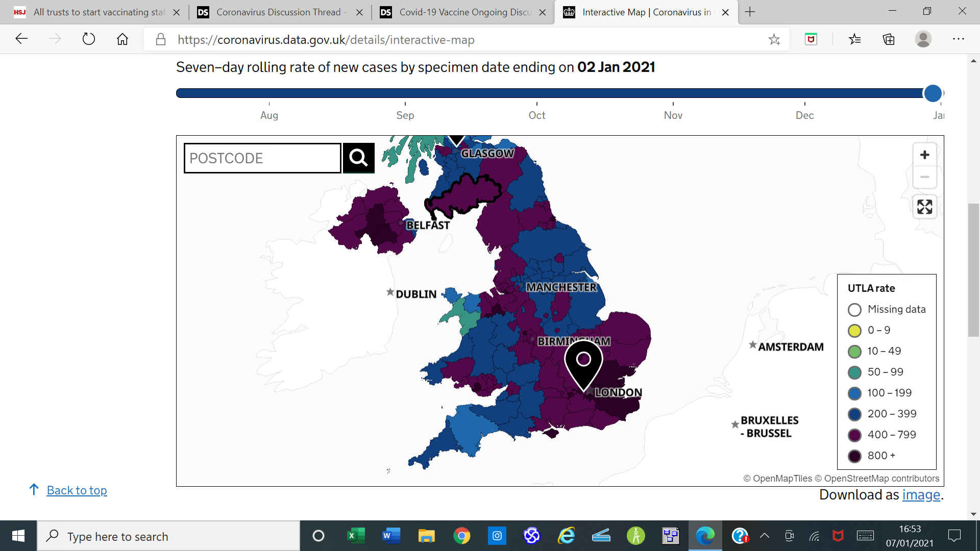Switch to All trusts to start vaccinating tab
980x551 pixels.
99,12
